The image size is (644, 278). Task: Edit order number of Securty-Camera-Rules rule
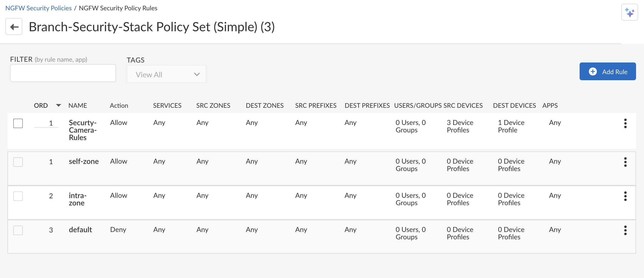[46, 123]
